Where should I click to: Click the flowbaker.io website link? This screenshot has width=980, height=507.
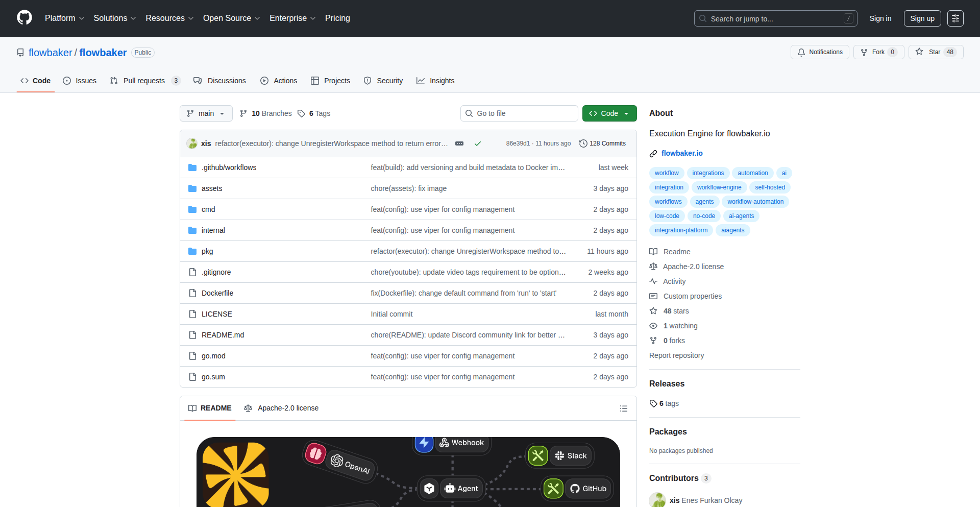(x=682, y=153)
